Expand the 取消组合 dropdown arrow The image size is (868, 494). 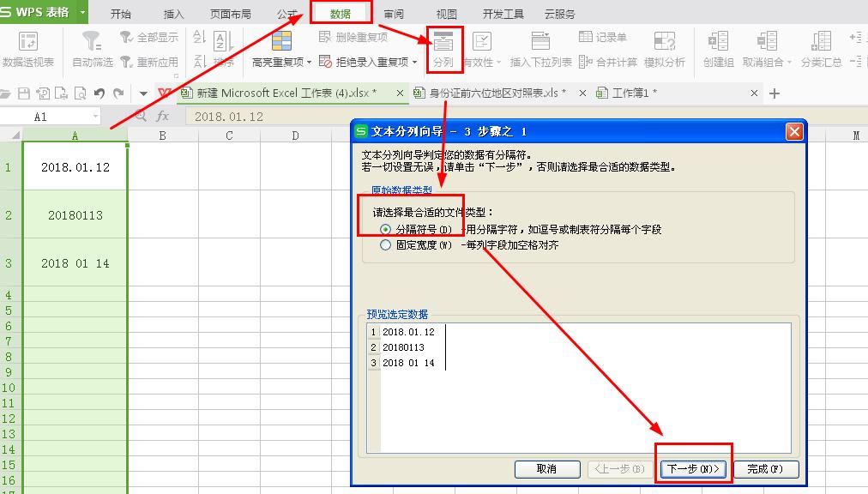coord(789,61)
